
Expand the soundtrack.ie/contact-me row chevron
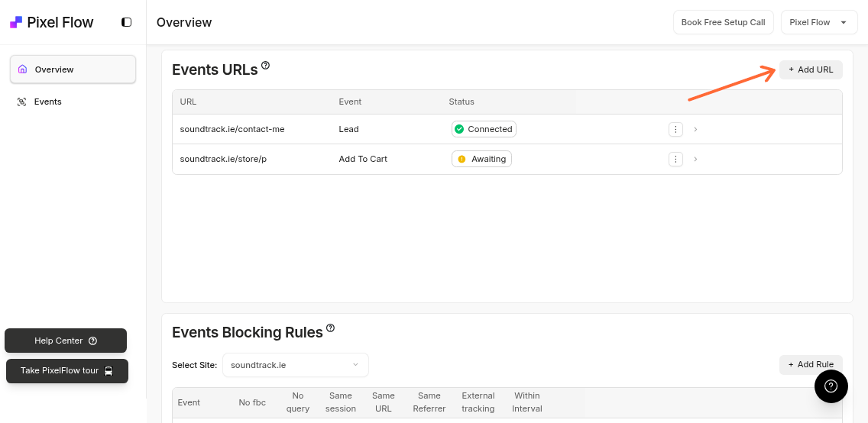coord(695,129)
